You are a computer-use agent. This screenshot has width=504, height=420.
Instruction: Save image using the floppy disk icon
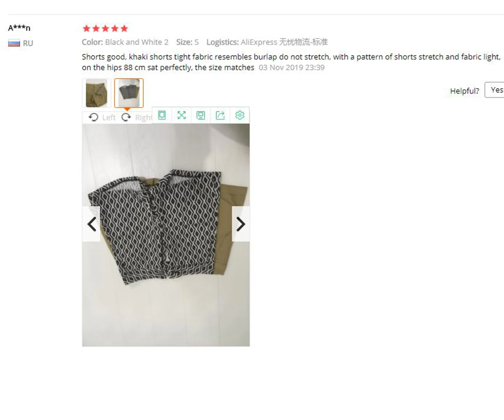pos(201,115)
